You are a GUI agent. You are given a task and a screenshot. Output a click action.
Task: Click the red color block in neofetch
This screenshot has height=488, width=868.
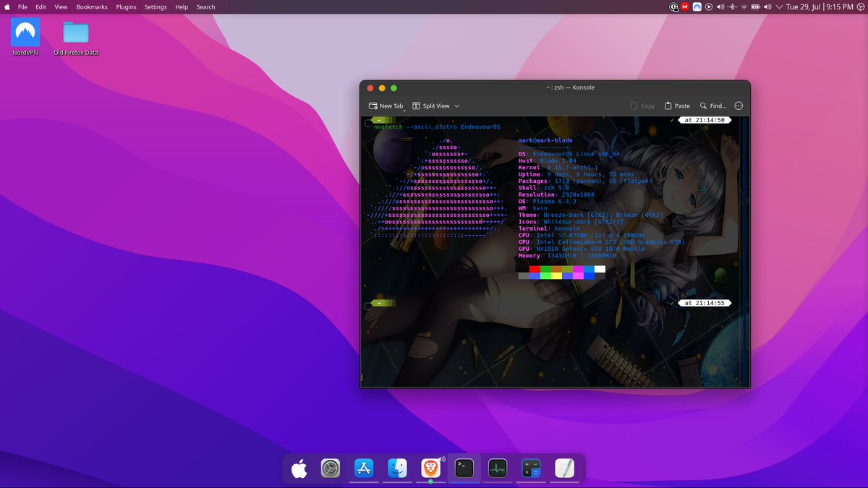(535, 269)
